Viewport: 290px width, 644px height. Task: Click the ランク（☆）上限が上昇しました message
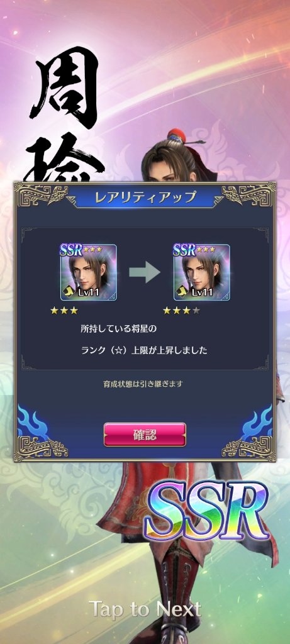[144, 350]
